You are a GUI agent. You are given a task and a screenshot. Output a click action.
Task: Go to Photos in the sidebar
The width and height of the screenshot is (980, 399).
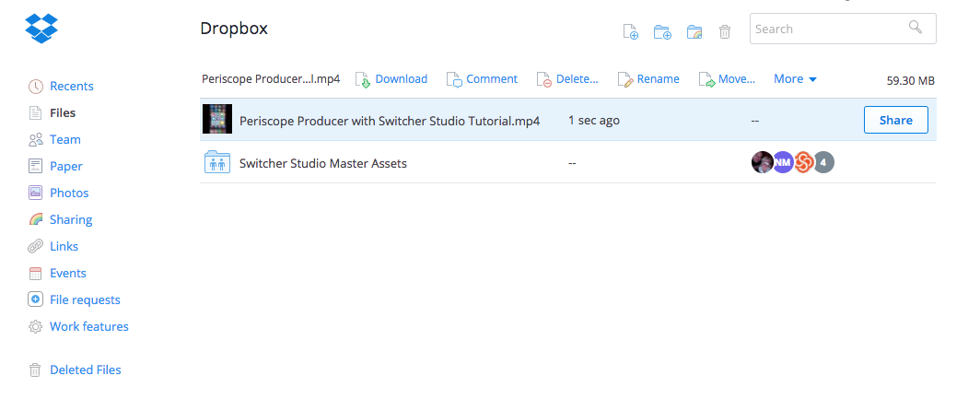(69, 193)
